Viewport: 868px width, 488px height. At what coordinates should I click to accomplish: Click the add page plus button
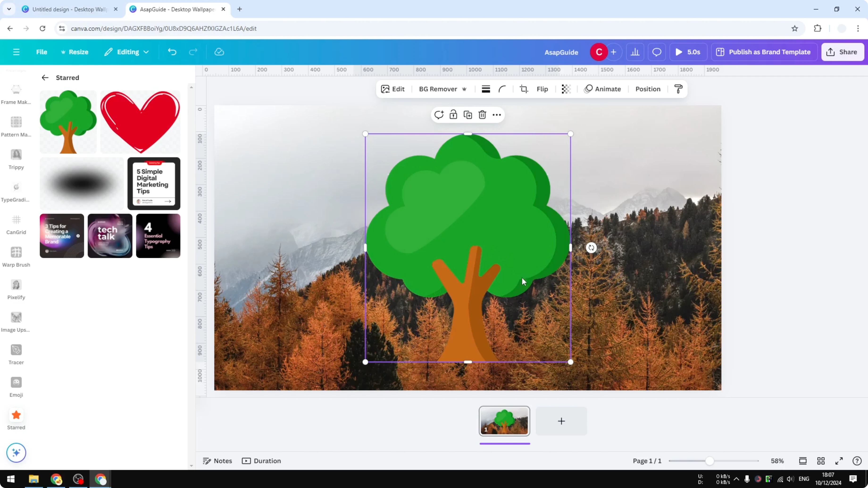pyautogui.click(x=561, y=421)
